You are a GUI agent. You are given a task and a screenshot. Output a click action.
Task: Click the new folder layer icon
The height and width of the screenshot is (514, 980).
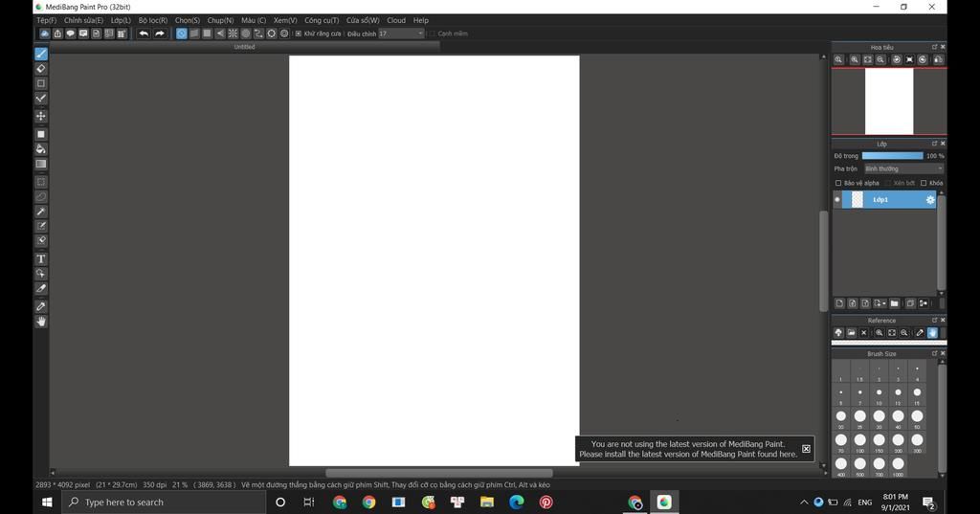click(x=895, y=303)
